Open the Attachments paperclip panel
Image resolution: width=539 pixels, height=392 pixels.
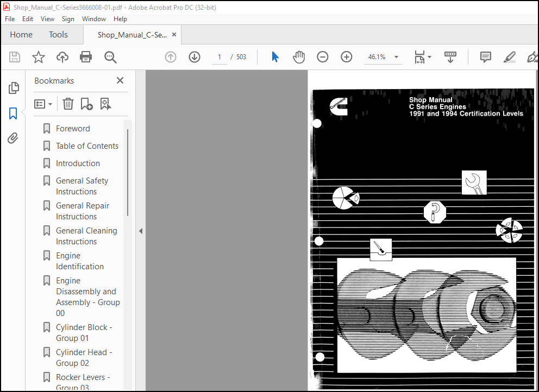point(13,138)
